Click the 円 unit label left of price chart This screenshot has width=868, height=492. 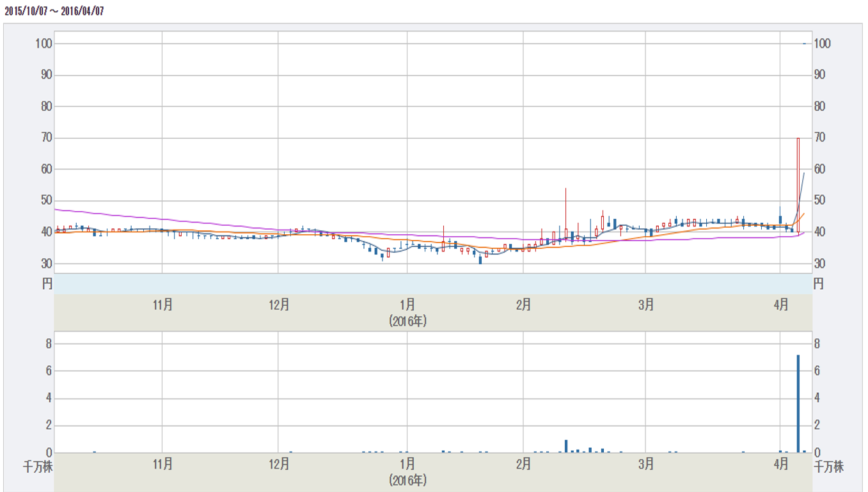(x=47, y=284)
